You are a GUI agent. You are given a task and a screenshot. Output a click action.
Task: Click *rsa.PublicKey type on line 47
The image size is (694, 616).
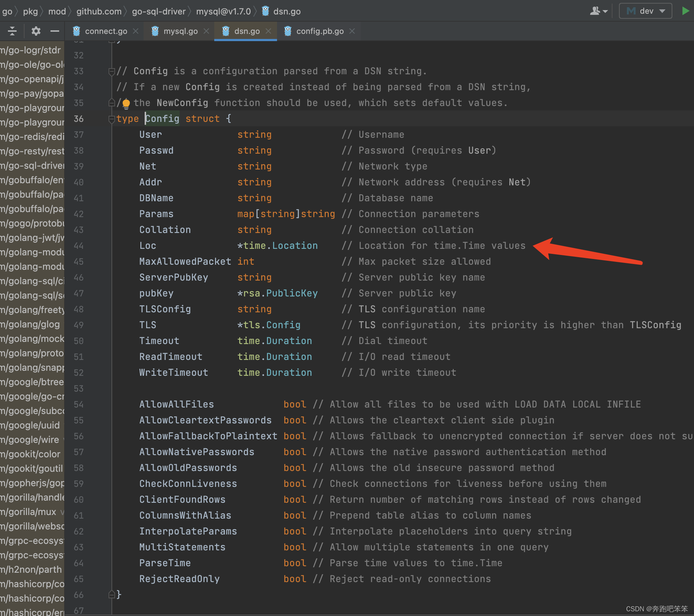277,293
